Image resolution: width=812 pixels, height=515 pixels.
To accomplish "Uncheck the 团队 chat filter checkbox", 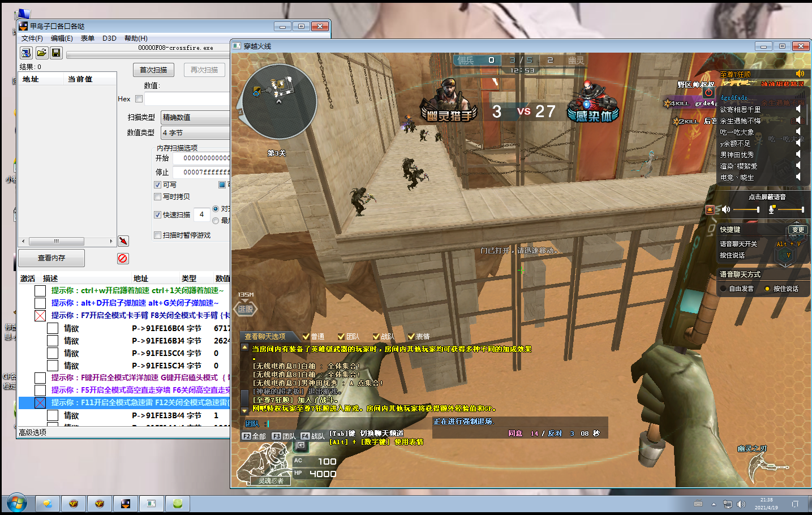I will pos(341,336).
